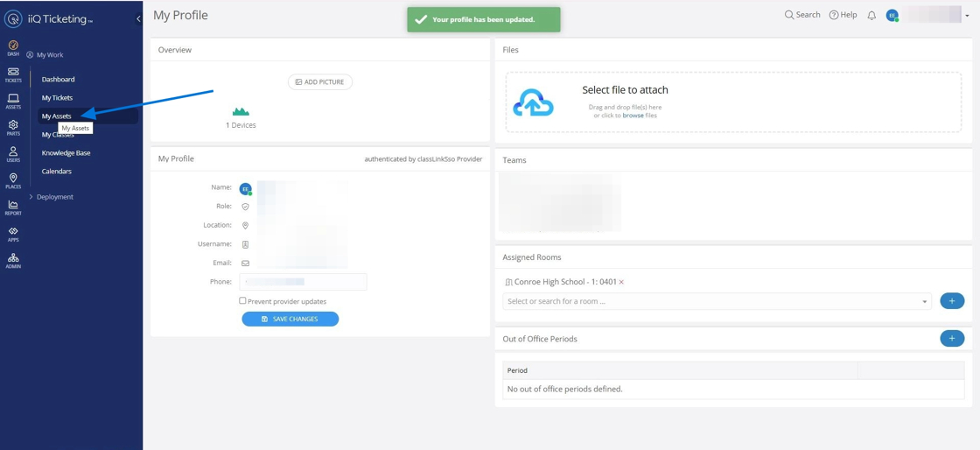Viewport: 980px width, 450px height.
Task: Open the Report chart icon
Action: click(13, 207)
